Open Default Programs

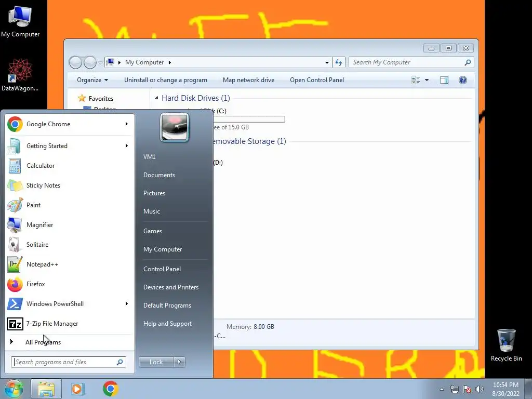click(x=167, y=305)
